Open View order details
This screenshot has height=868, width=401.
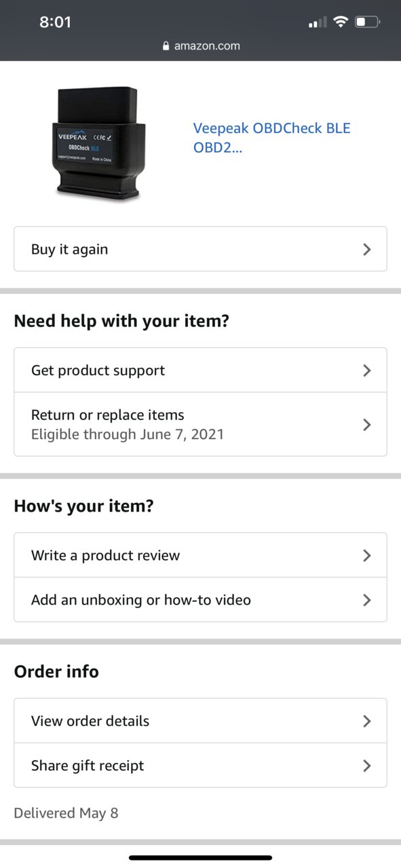click(x=200, y=721)
